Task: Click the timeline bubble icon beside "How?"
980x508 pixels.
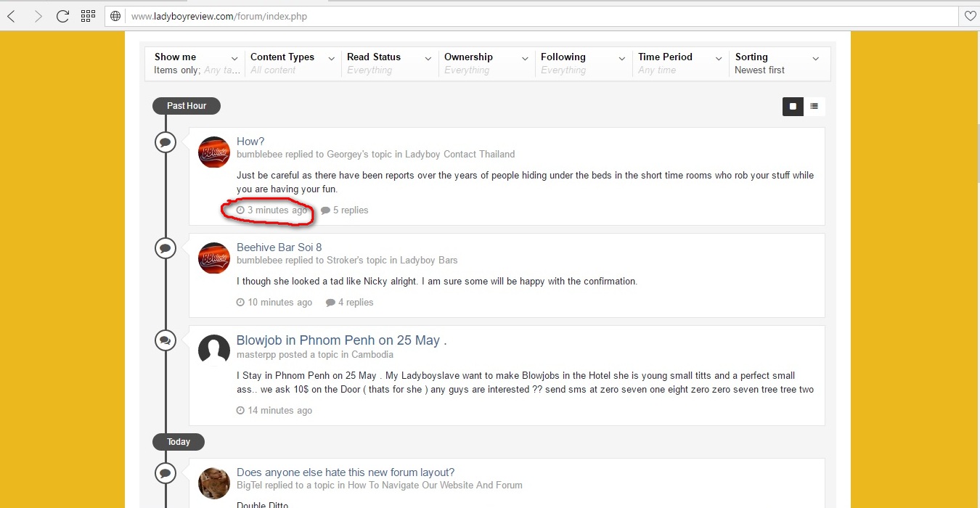Action: tap(166, 142)
